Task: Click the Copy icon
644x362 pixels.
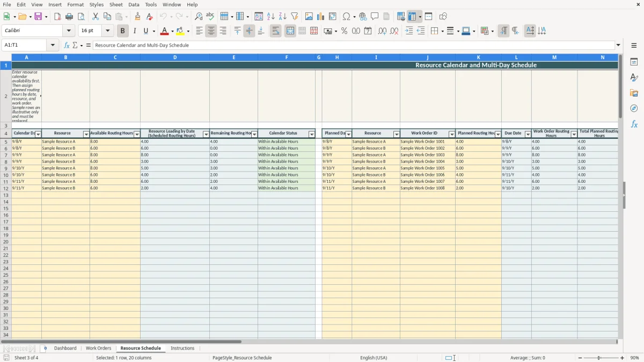Action: (x=107, y=17)
